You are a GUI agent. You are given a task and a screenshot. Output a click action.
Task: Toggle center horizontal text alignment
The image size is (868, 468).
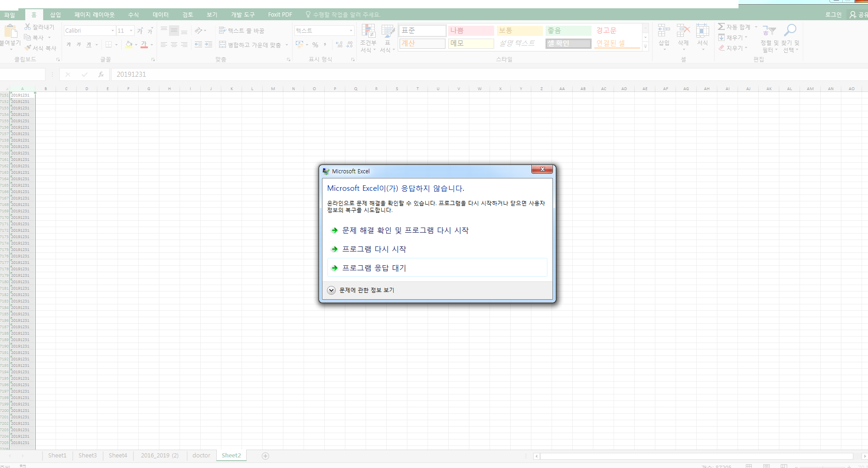click(174, 45)
